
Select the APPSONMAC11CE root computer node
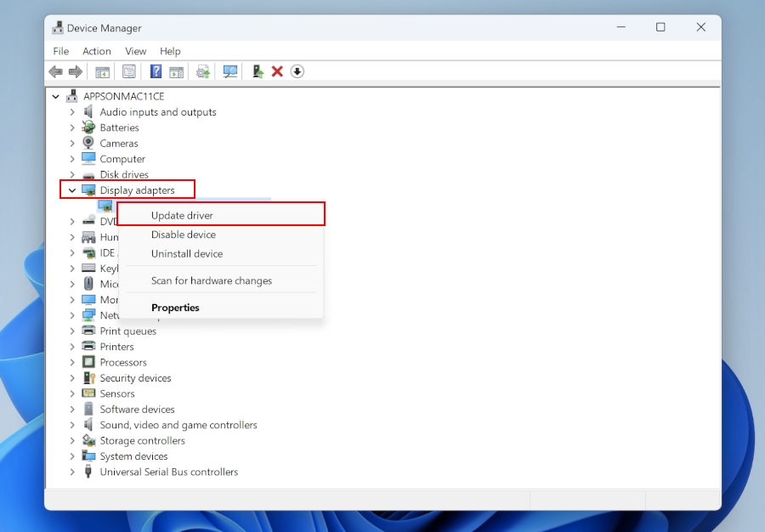(x=123, y=96)
